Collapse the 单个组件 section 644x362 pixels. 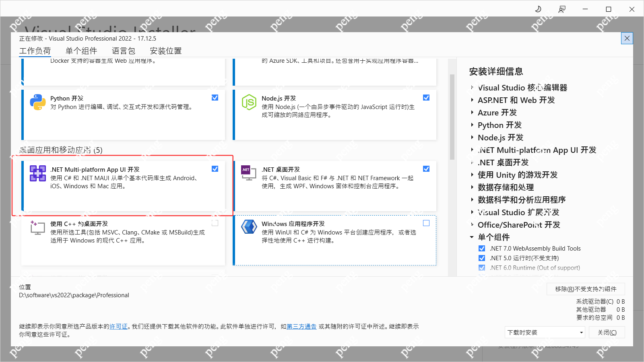click(472, 237)
